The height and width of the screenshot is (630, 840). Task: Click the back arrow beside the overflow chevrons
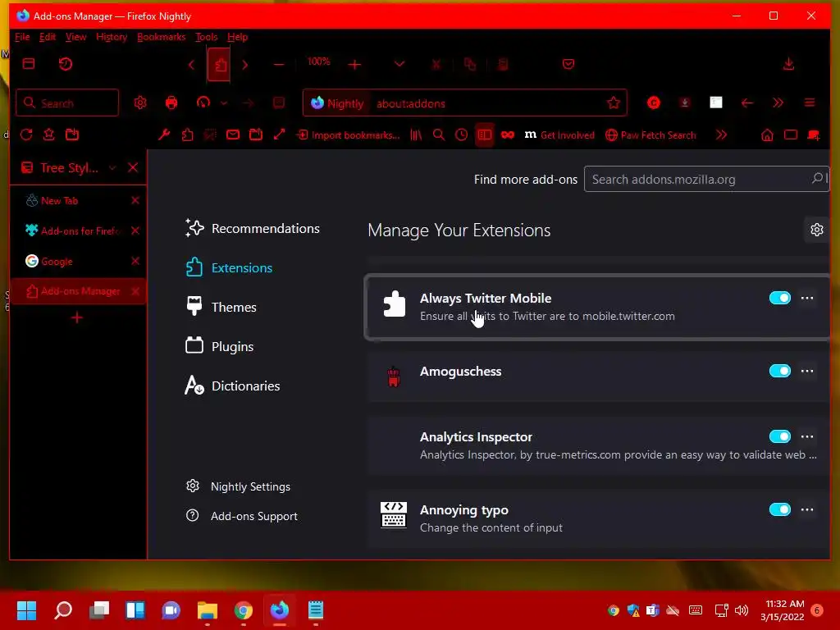click(x=746, y=103)
